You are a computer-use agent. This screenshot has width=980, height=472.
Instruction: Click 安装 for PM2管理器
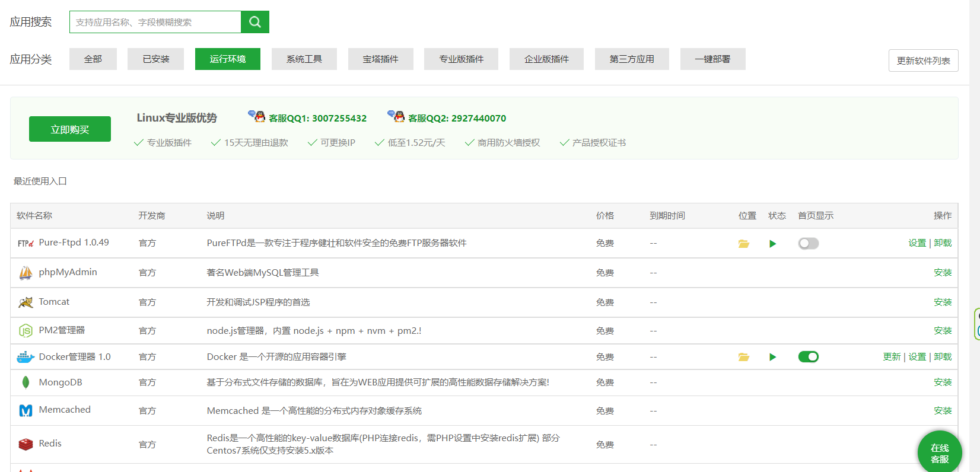click(943, 330)
